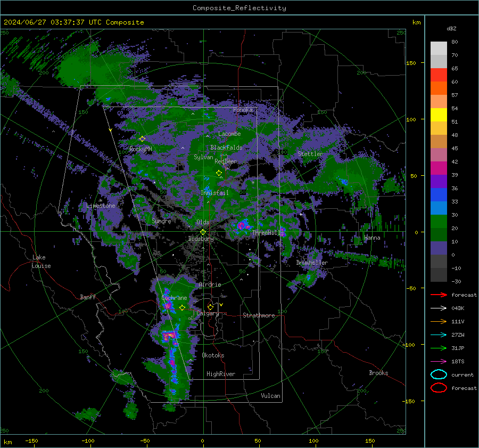Click the Composite_Reflectivity title
Screen dimensions: 479x448
click(x=240, y=8)
